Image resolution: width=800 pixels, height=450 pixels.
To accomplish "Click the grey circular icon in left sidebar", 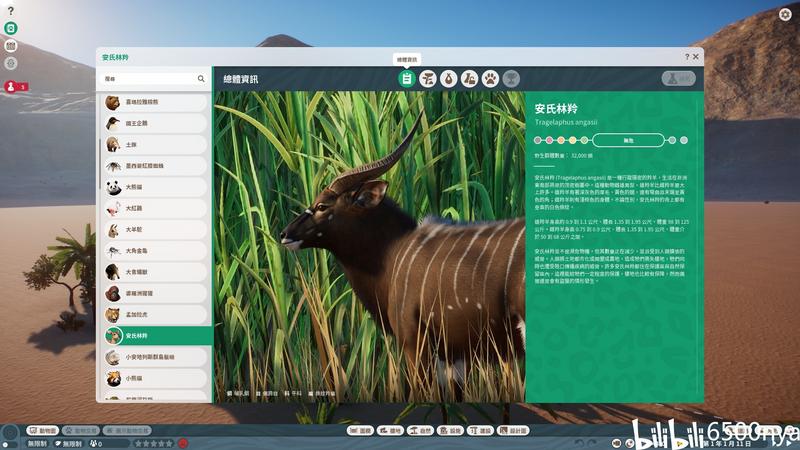I will 11,63.
